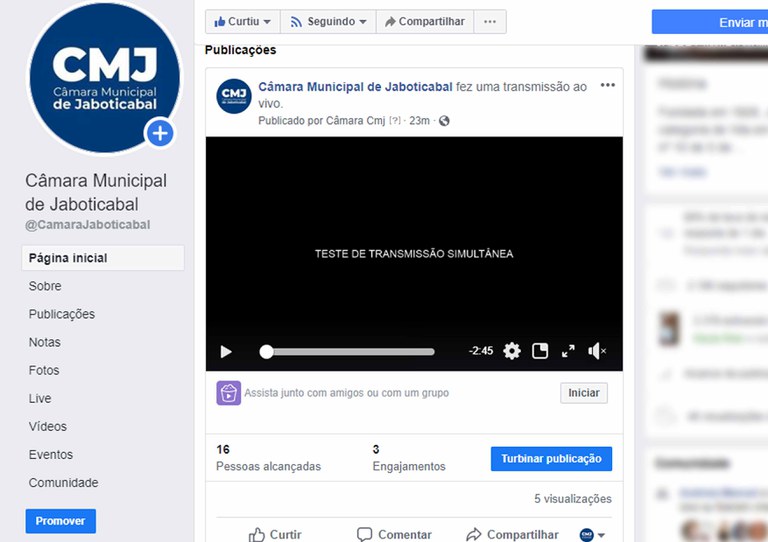Viewport: 768px width, 542px height.
Task: Play the live transmission video
Action: point(226,352)
